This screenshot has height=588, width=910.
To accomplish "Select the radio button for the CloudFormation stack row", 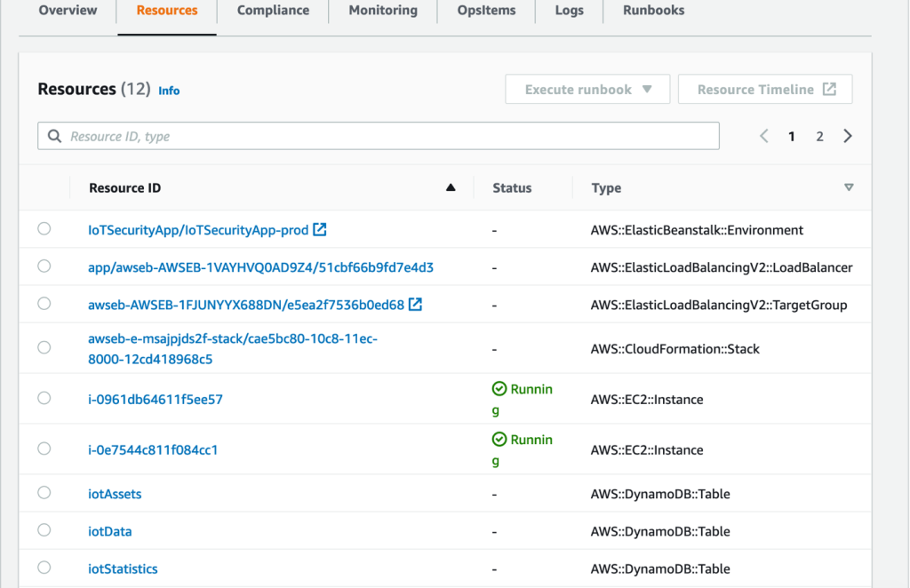I will [x=44, y=347].
